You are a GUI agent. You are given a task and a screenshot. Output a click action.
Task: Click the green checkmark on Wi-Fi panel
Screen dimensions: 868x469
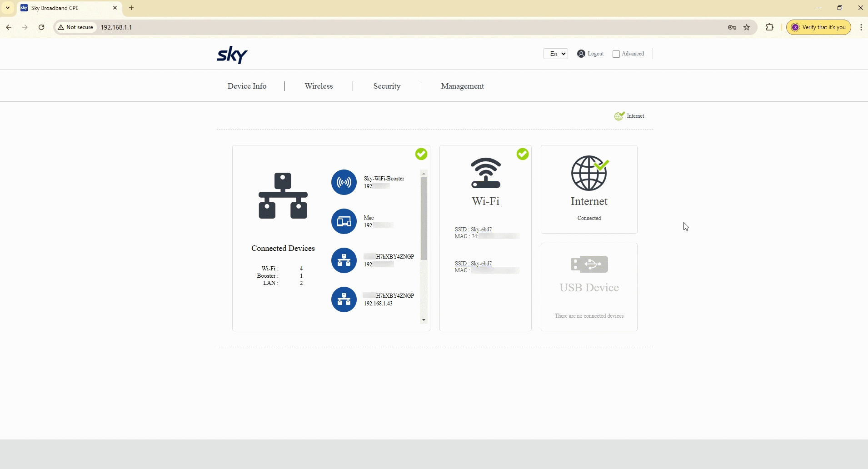point(523,154)
